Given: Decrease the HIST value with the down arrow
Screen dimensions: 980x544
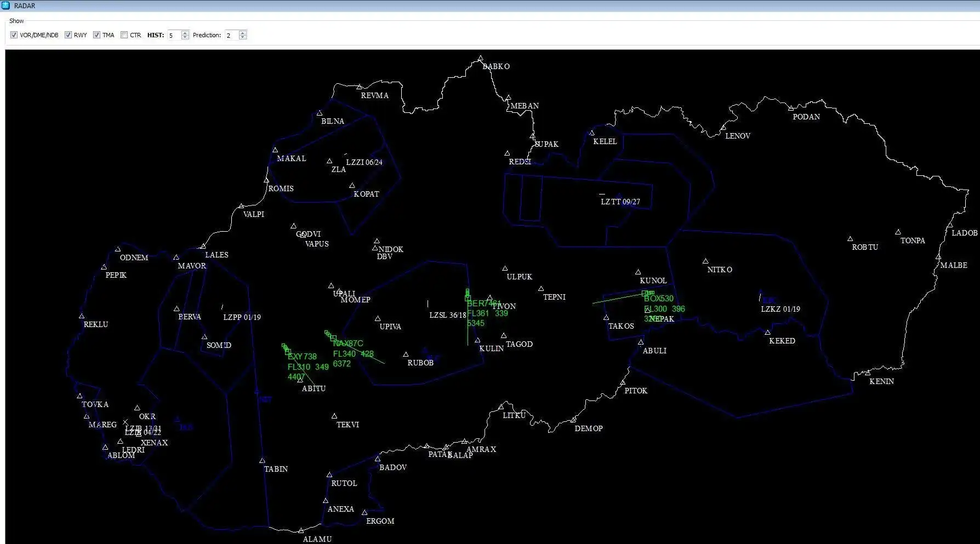Looking at the screenshot, I should point(185,37).
